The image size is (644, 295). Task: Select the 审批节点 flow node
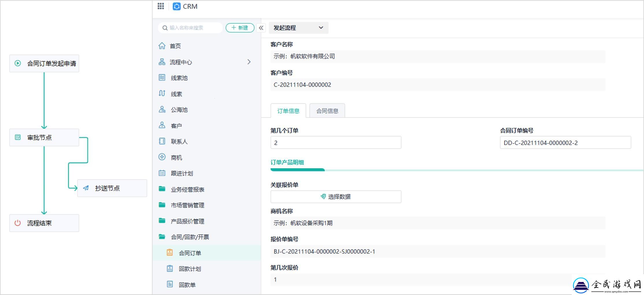[x=44, y=138]
